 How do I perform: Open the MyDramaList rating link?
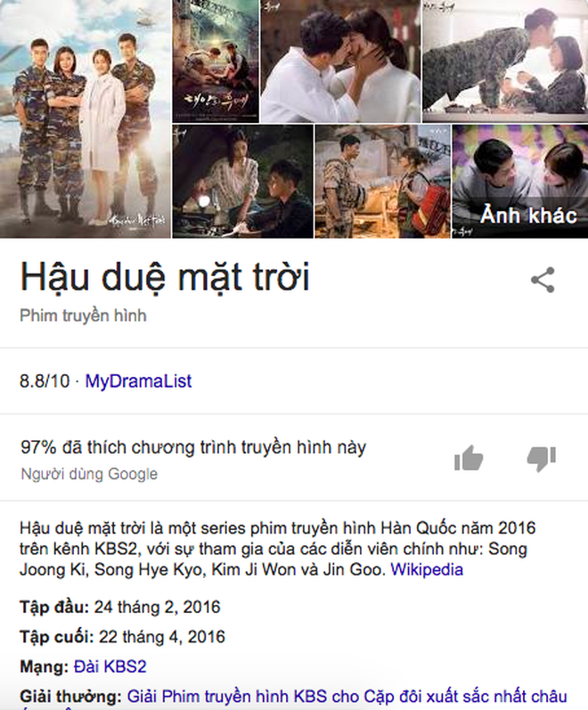point(138,381)
